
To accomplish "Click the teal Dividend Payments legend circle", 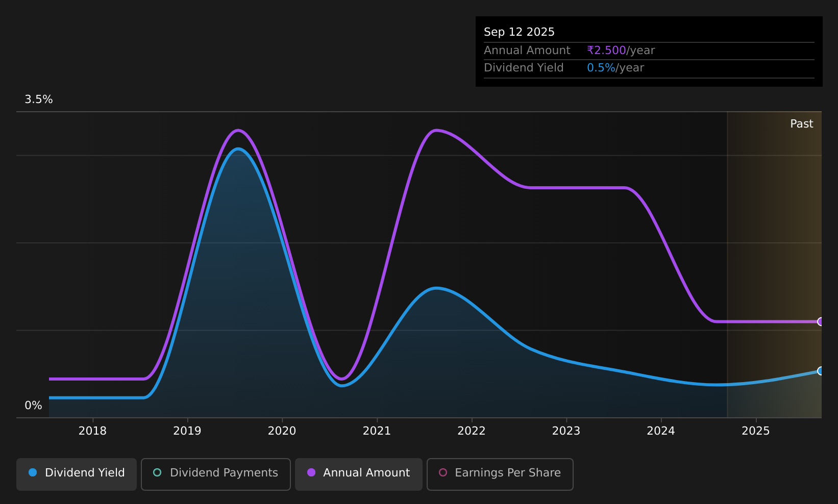I will 157,472.
